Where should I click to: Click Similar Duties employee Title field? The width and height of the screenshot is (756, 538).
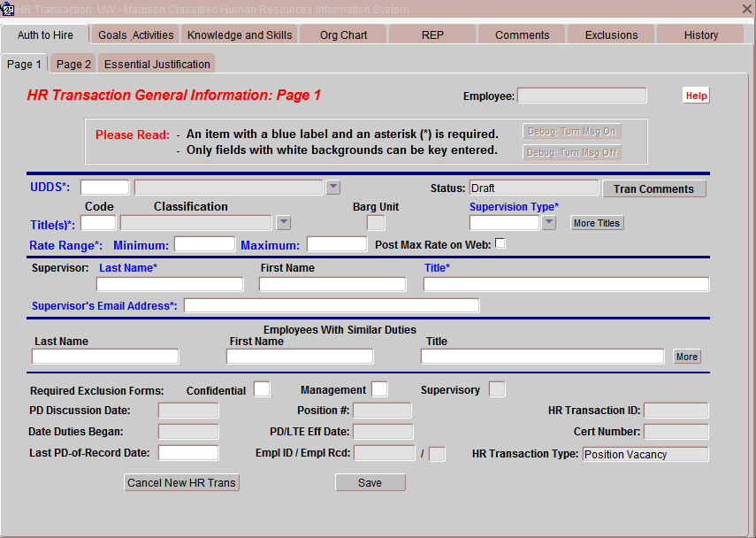click(542, 357)
